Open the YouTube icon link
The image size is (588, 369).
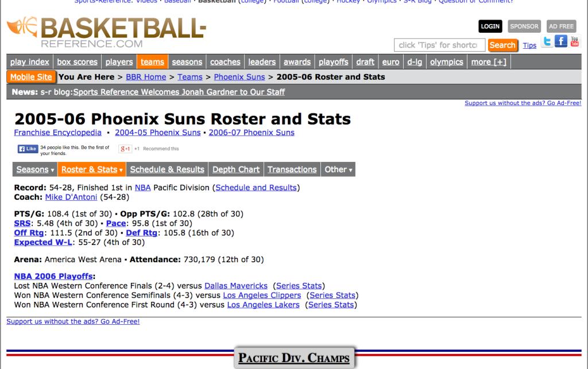point(574,41)
